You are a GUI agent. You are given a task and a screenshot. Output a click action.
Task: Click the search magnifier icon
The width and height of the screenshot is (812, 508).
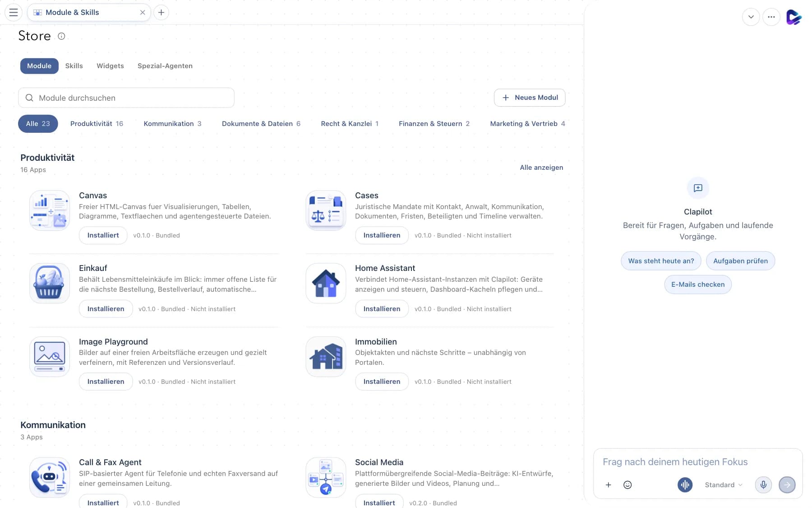(x=29, y=98)
